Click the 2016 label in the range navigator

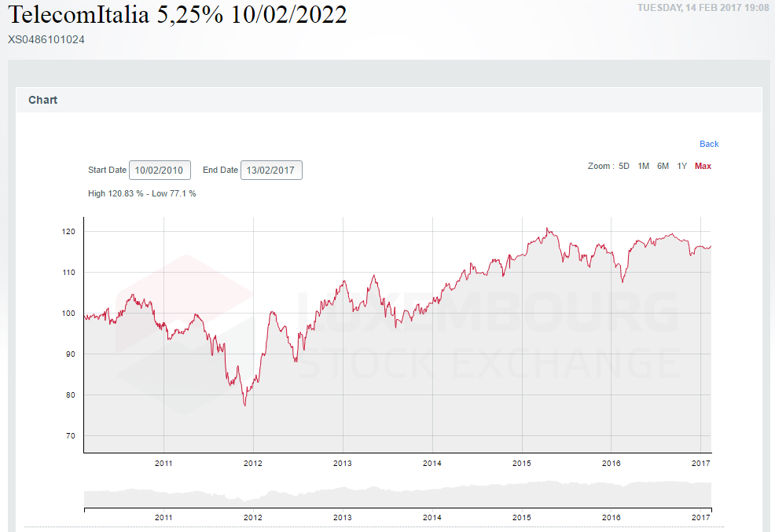click(x=612, y=518)
